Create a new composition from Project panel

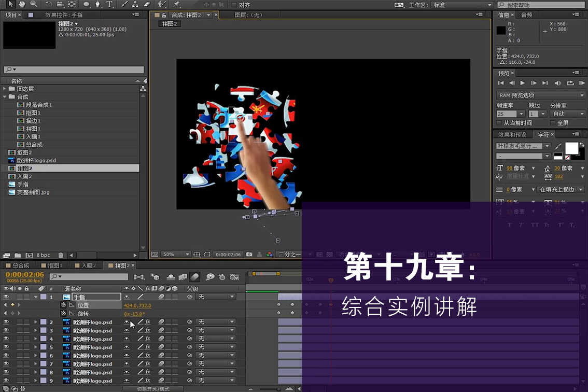pos(29,256)
